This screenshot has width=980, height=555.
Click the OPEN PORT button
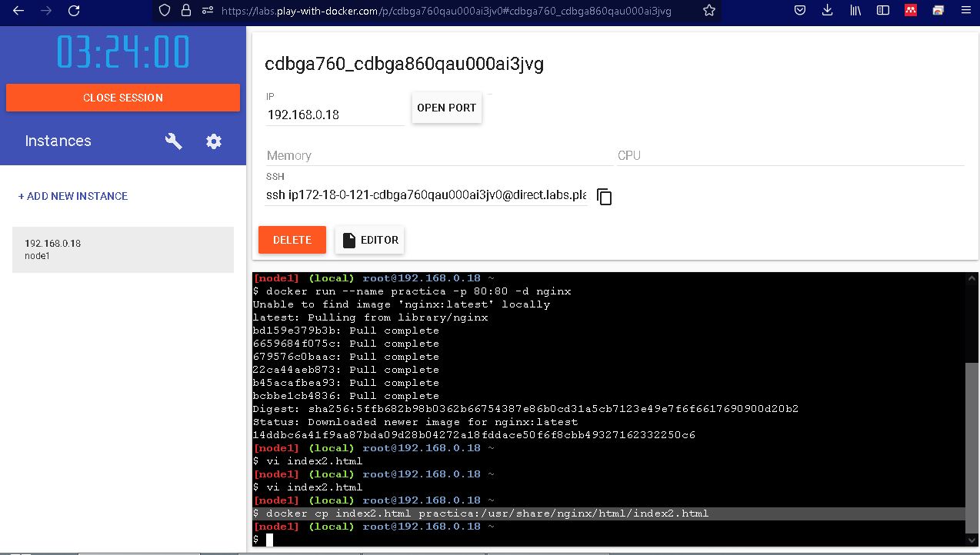(x=446, y=108)
